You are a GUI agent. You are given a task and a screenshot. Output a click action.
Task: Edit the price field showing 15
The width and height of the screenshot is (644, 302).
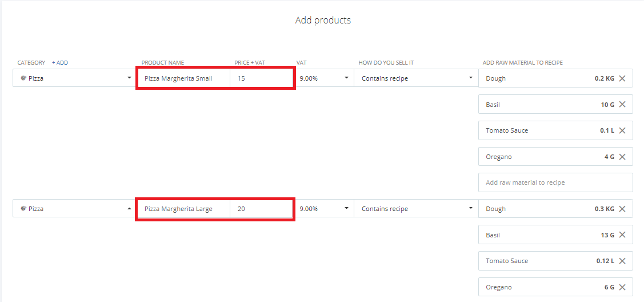click(262, 78)
